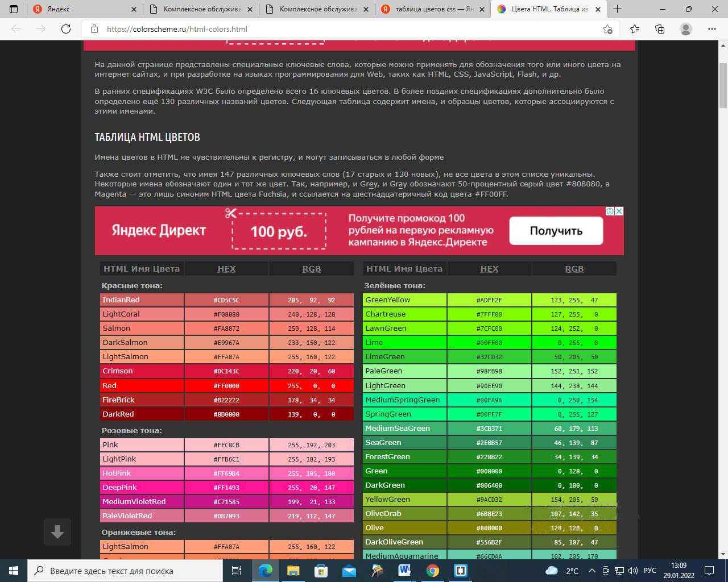Screen dimensions: 728x582
Task: Add this page to favorites (star icon)
Action: (x=608, y=29)
